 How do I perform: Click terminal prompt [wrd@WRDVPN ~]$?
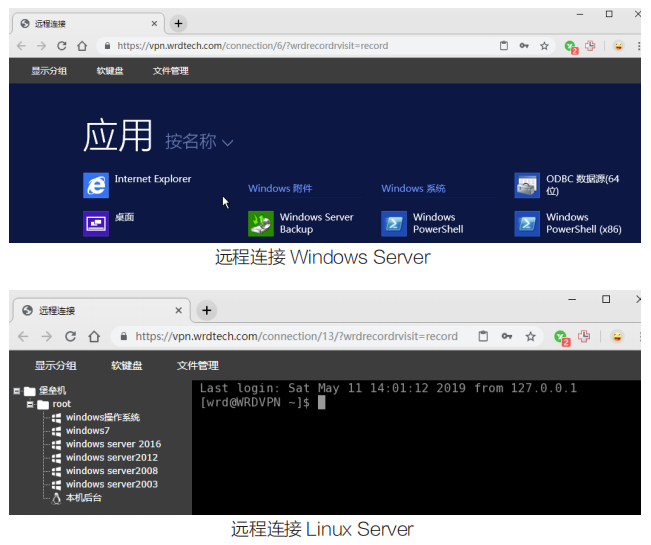pyautogui.click(x=255, y=402)
